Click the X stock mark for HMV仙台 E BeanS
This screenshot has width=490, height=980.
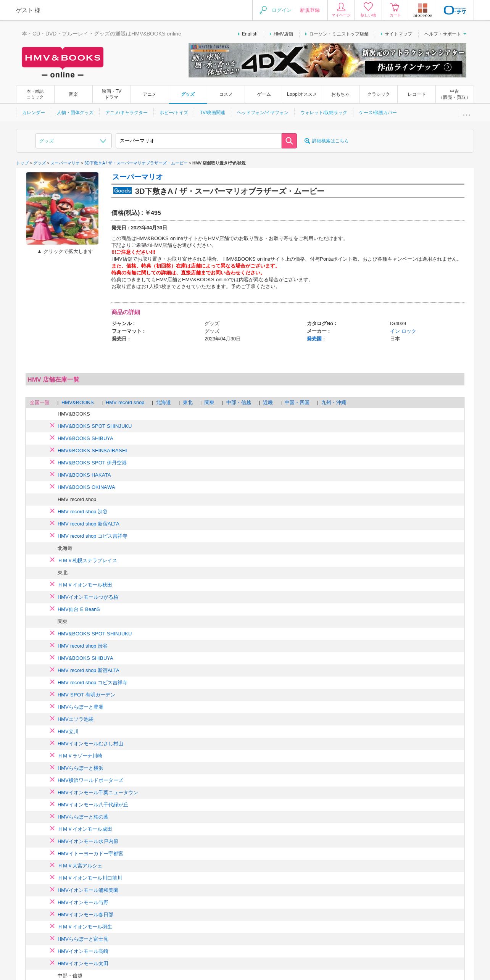pyautogui.click(x=52, y=609)
